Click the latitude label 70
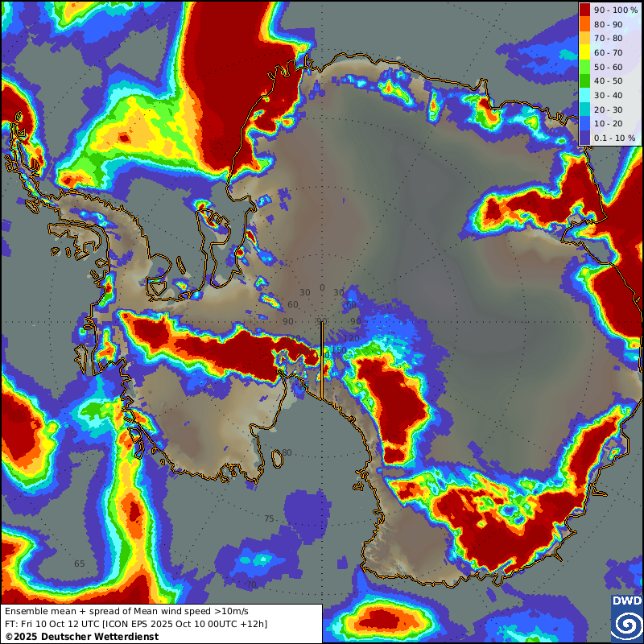The height and width of the screenshot is (644, 644). pos(251,584)
